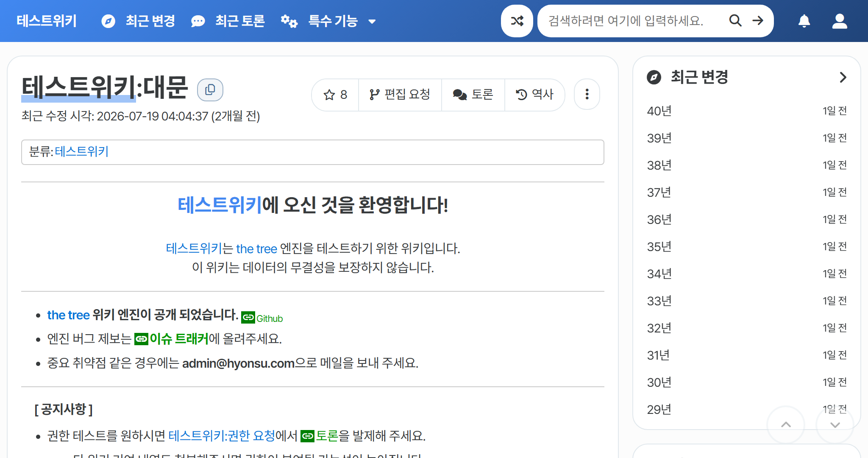Open the green 토론 external link
Image resolution: width=868 pixels, height=458 pixels.
(x=319, y=436)
